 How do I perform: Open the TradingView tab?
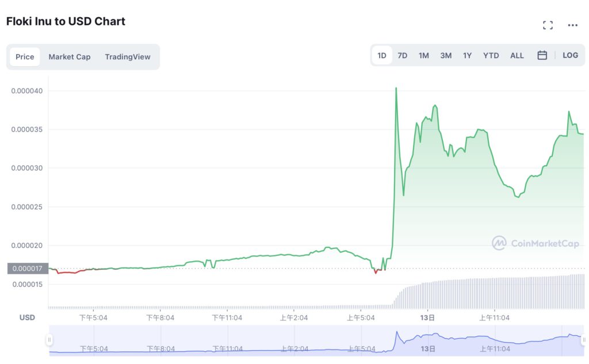click(x=128, y=57)
